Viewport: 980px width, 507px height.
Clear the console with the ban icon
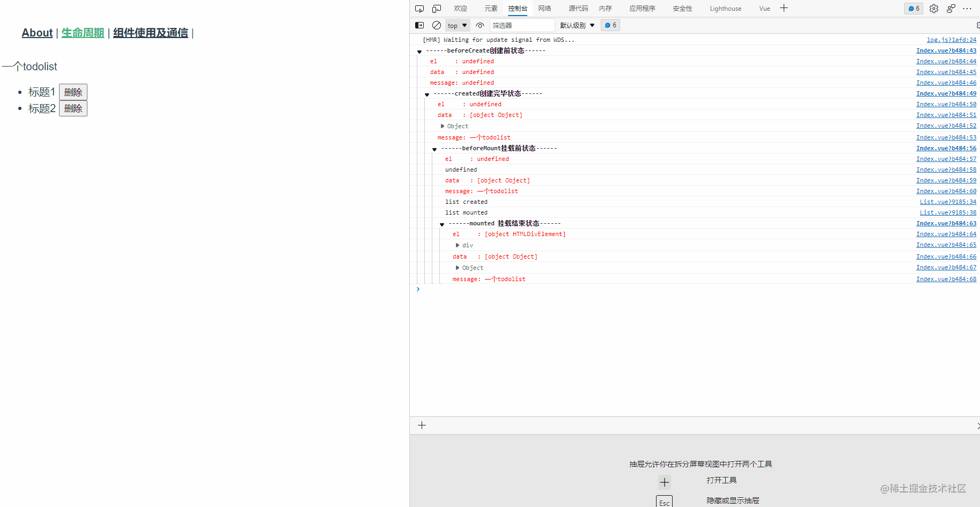437,25
